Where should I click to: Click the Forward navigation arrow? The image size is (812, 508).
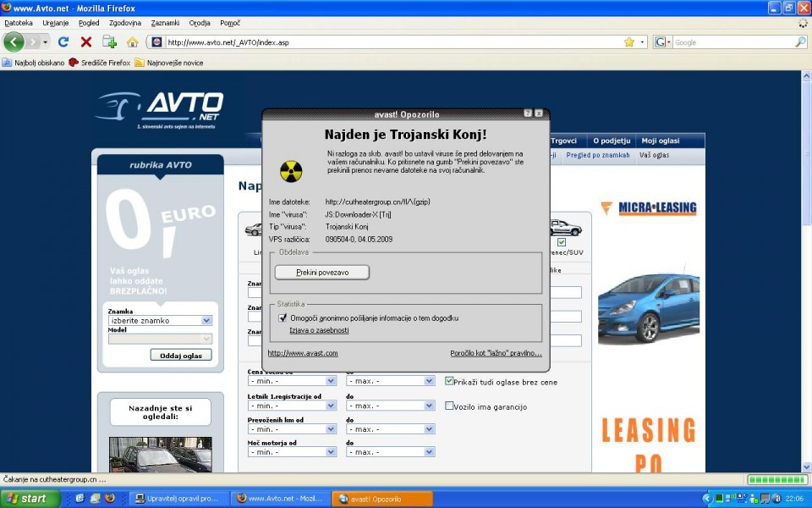(33, 42)
